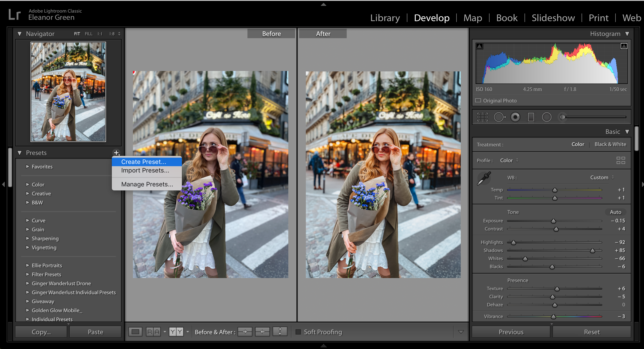Toggle the Favorites preset group expander

27,167
